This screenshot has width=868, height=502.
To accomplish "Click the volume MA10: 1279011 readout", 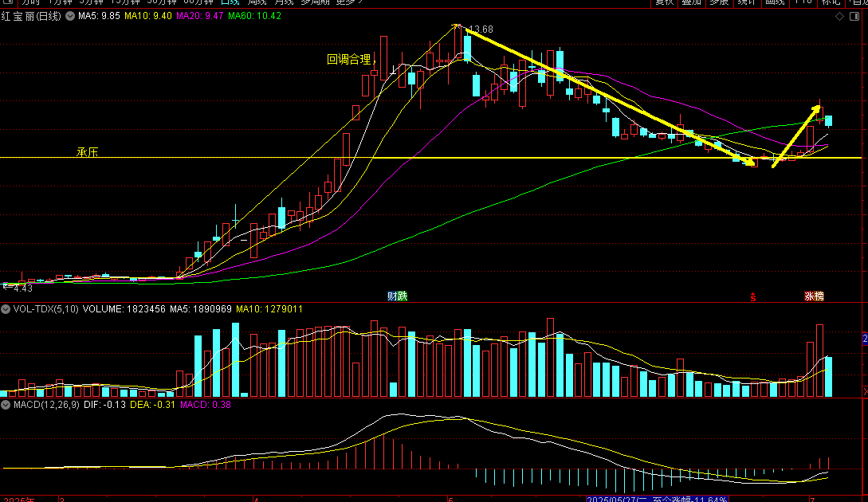I will point(269,309).
